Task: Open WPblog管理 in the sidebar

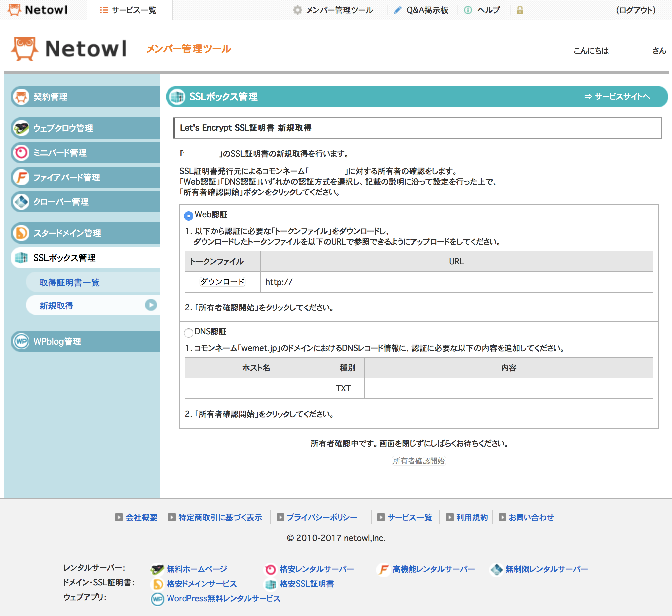Action: pyautogui.click(x=85, y=342)
